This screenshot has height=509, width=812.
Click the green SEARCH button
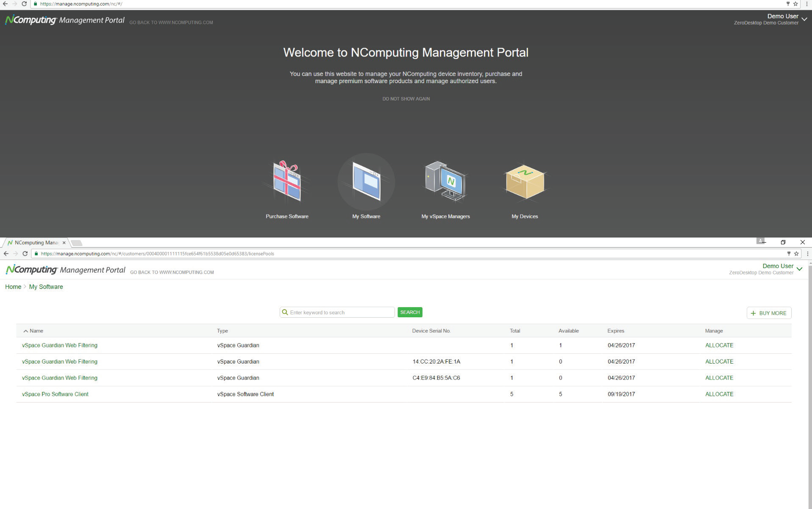tap(410, 312)
